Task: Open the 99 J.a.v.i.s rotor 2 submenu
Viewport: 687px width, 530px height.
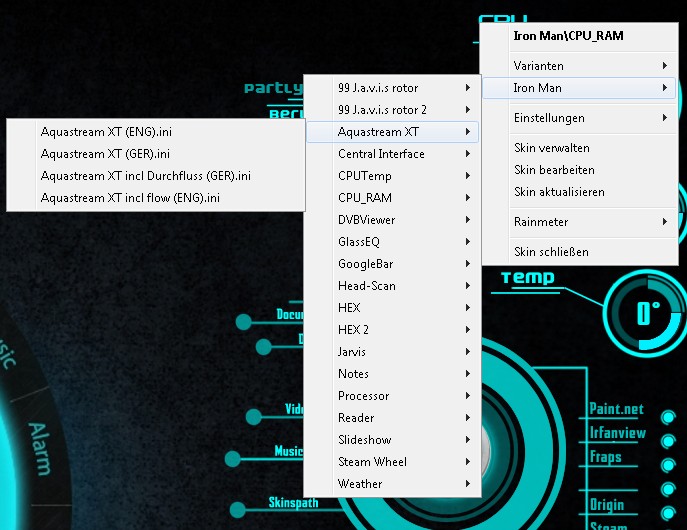Action: pos(393,110)
